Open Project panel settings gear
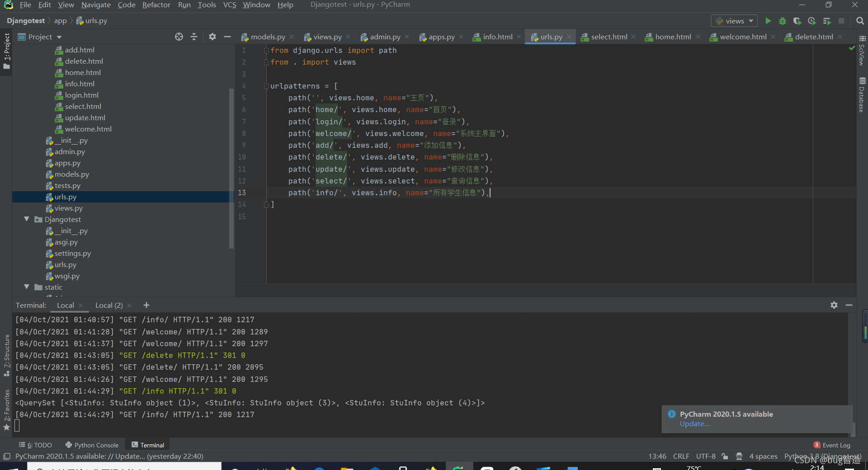This screenshot has width=868, height=470. 212,37
